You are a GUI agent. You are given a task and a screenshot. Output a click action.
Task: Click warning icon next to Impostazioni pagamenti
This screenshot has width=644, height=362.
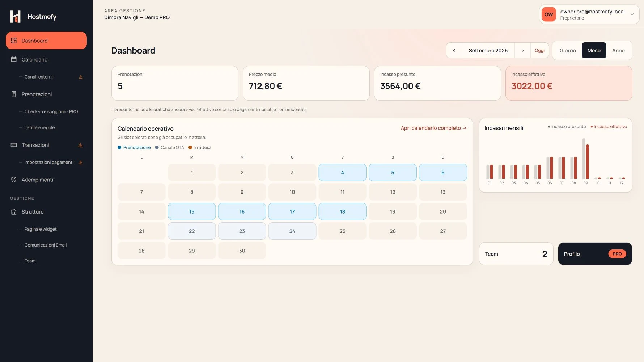81,162
